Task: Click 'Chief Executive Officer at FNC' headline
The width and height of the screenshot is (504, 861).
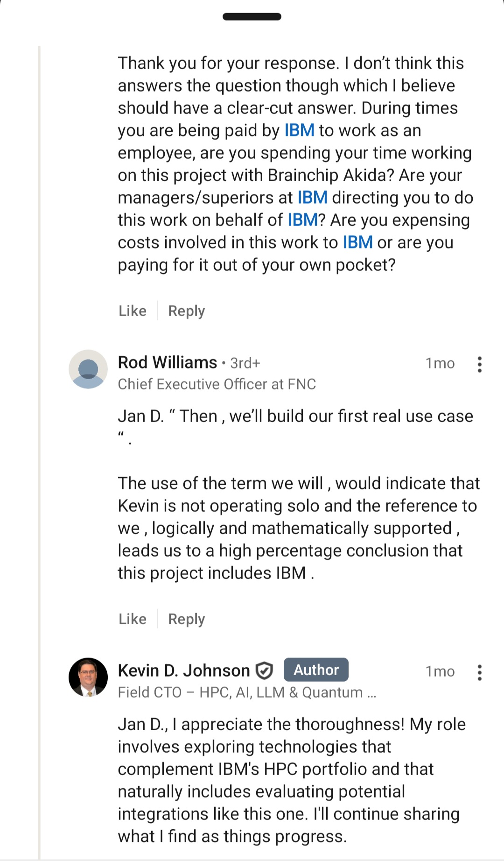Action: (217, 384)
